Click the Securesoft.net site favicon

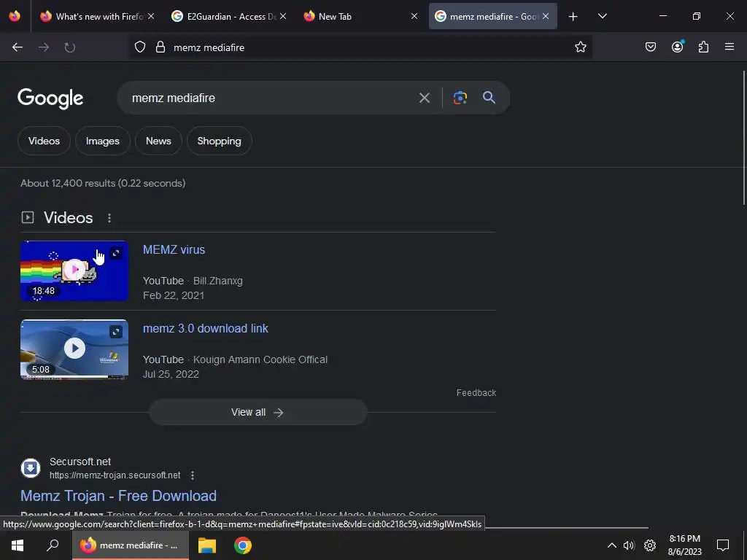[31, 468]
